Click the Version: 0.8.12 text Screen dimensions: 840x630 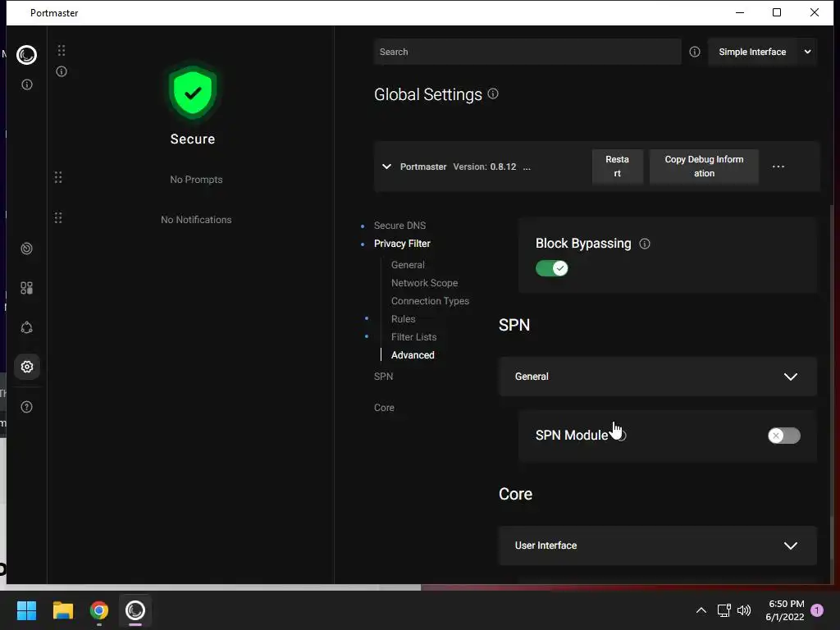point(484,167)
